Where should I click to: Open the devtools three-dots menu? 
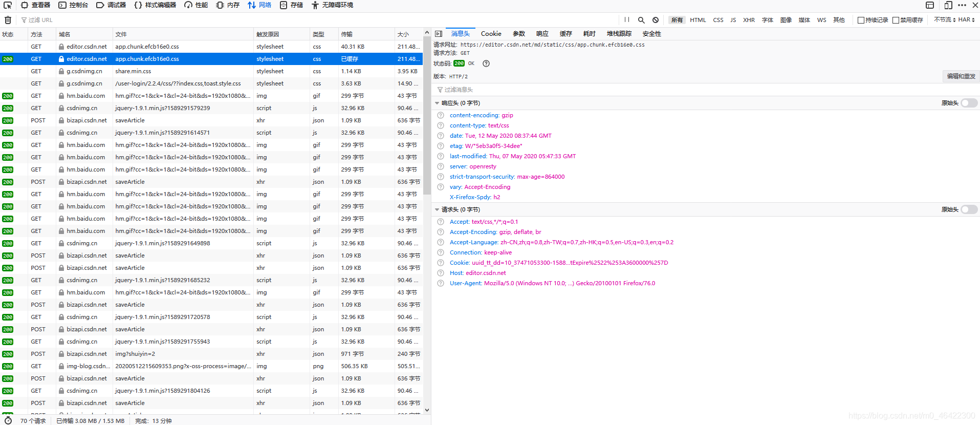[962, 5]
